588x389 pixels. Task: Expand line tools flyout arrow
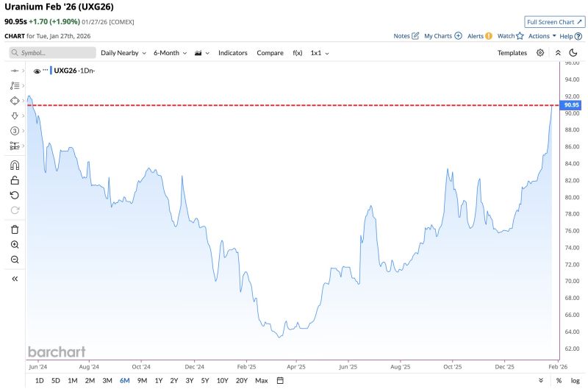pyautogui.click(x=24, y=85)
